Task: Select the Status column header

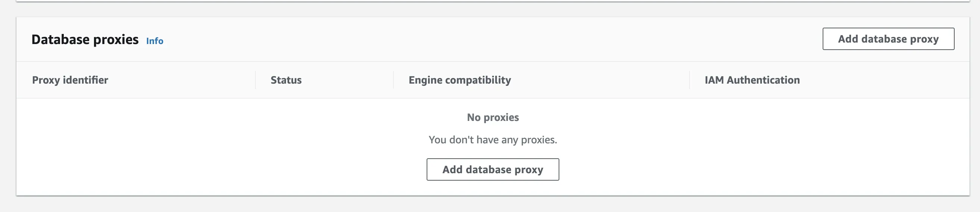Action: click(x=286, y=80)
